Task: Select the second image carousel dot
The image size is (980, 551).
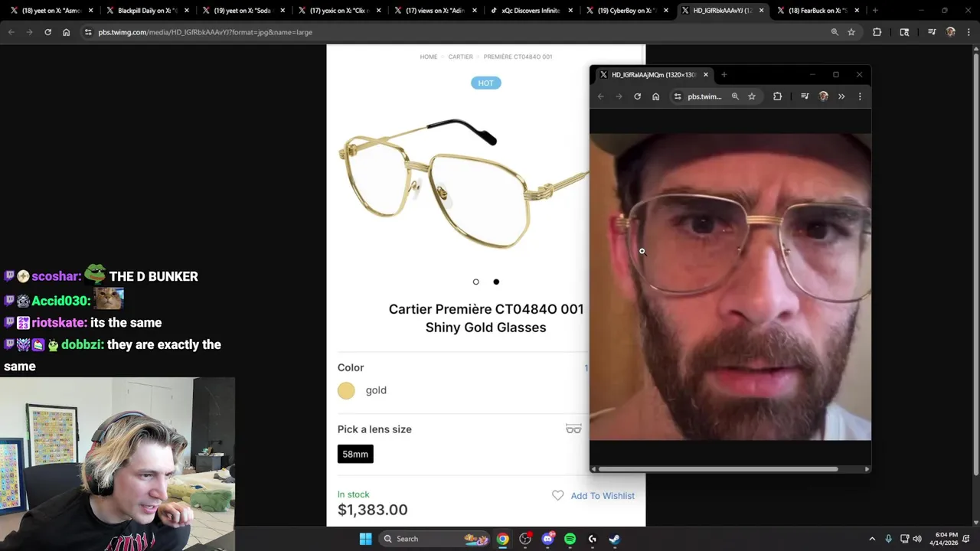Action: (496, 282)
